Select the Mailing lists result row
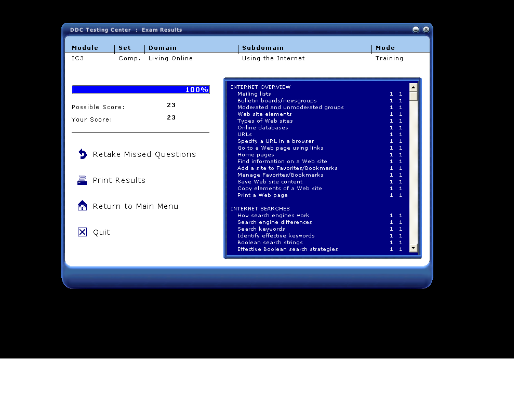The image size is (532, 399). pyautogui.click(x=320, y=94)
